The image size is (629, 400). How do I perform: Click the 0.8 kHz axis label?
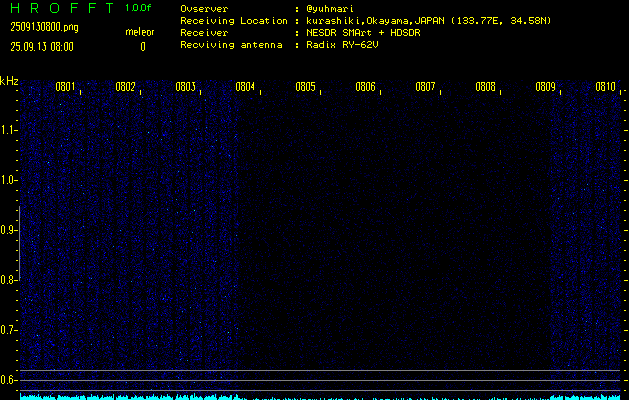8,280
